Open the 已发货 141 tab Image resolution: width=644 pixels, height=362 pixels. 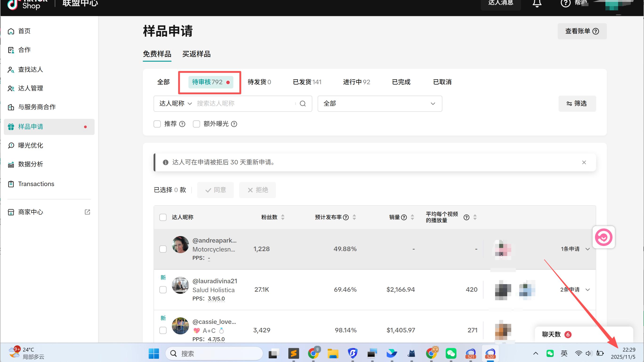point(307,82)
